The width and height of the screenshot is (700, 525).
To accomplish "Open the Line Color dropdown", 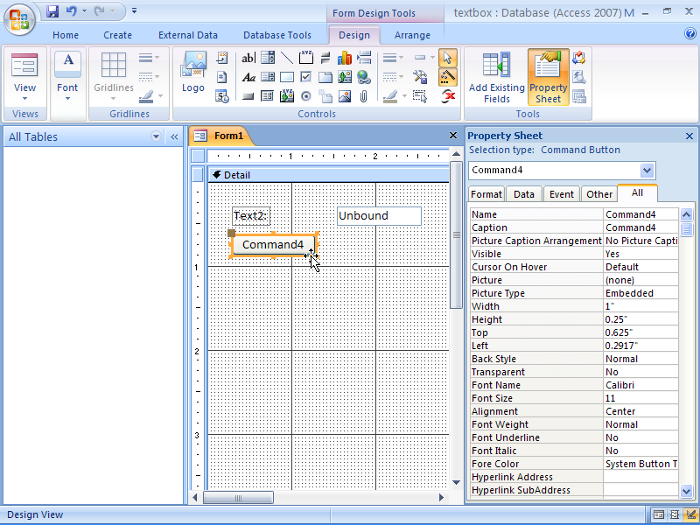I will point(395,96).
